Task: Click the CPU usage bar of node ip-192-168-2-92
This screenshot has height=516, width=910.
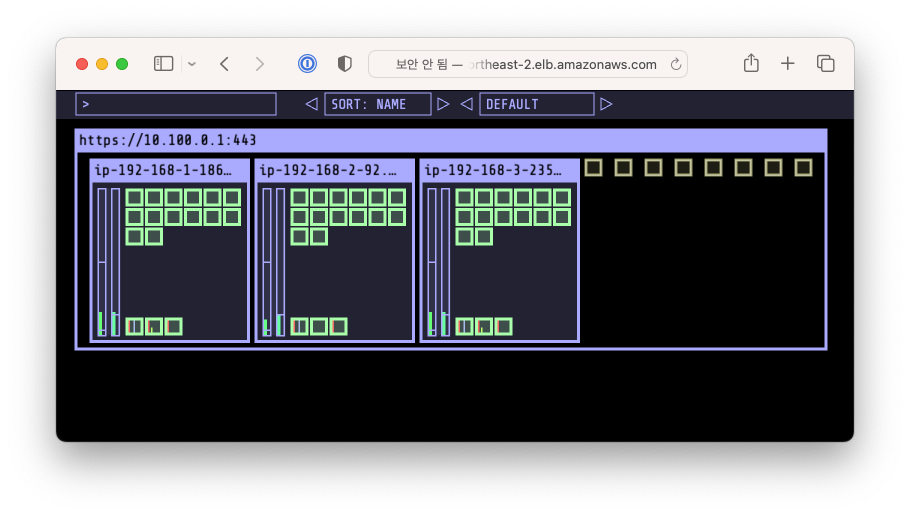Action: coord(266,262)
